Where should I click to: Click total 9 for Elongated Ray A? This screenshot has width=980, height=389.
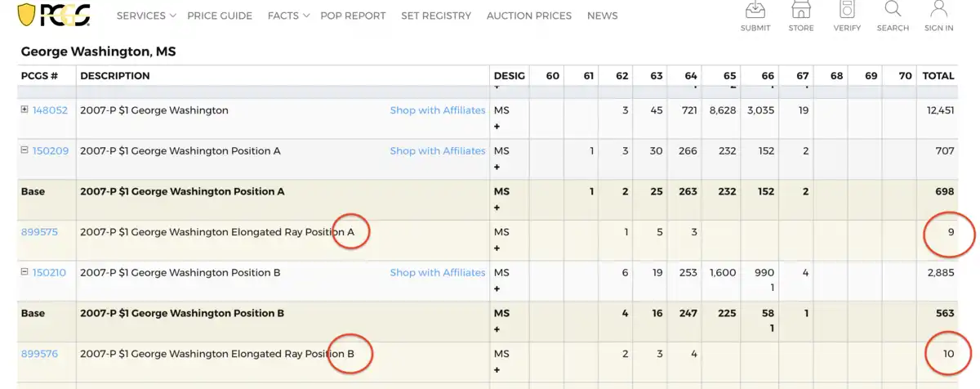[951, 232]
